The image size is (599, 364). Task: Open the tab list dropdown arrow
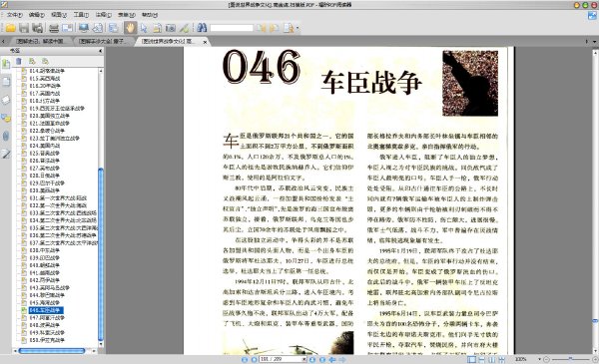[x=595, y=41]
